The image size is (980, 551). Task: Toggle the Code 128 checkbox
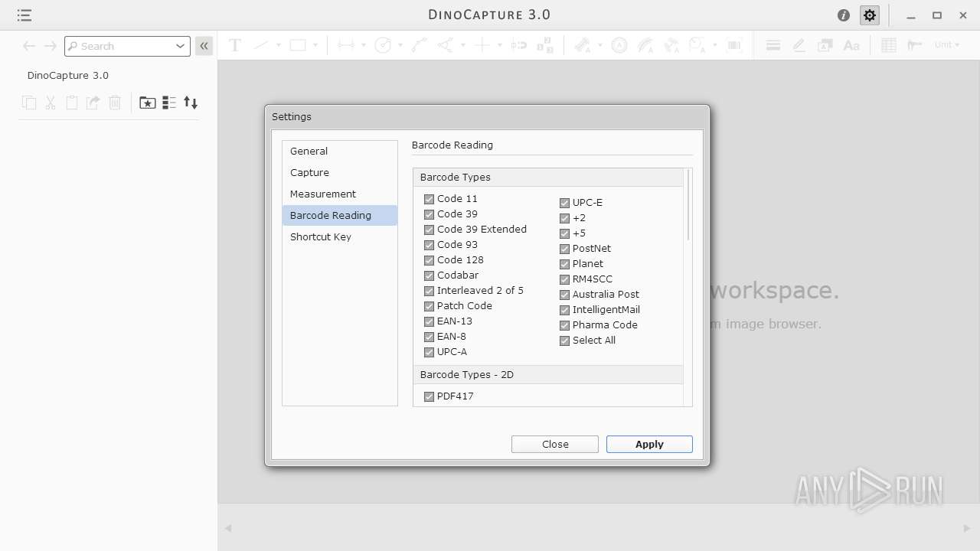click(x=429, y=260)
